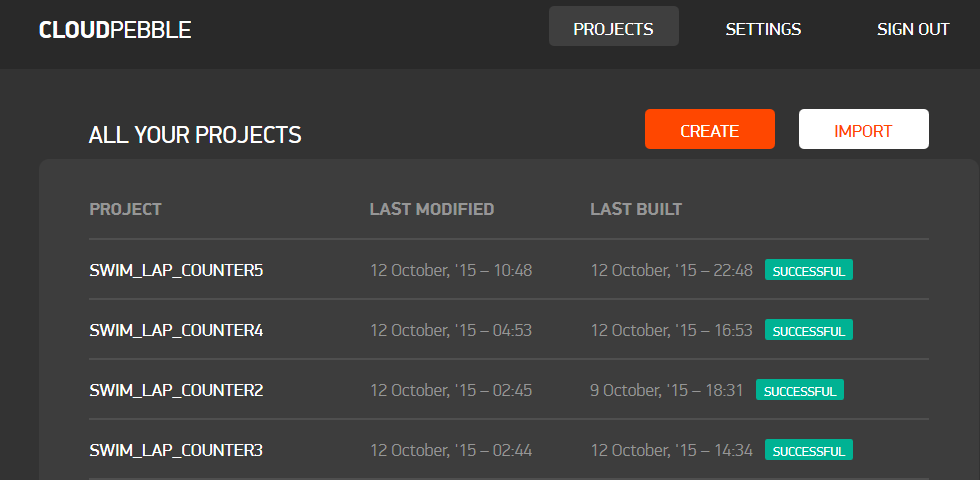Click the Successful badge for SWIM_LAP_COUNTER5
This screenshot has height=480, width=980.
click(x=809, y=270)
